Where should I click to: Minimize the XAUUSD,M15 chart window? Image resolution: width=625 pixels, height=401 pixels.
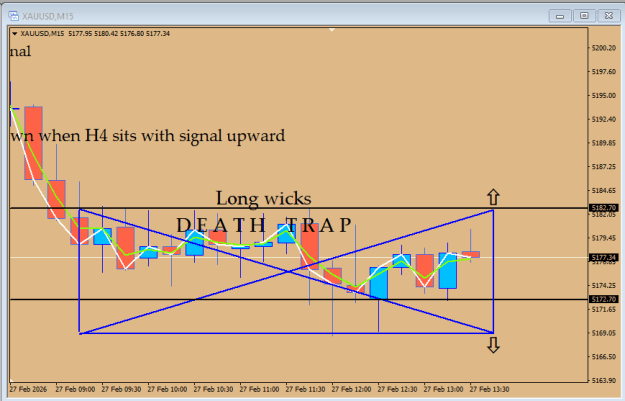tap(560, 16)
